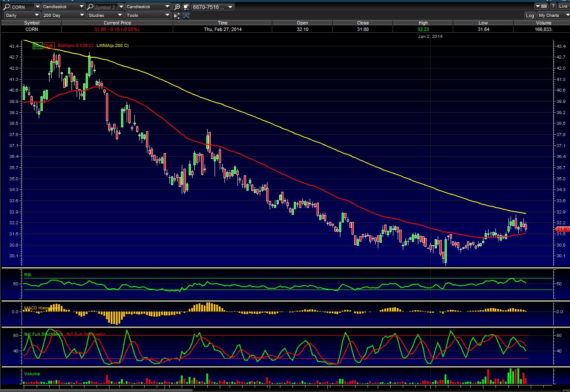The width and height of the screenshot is (570, 392).
Task: Click the panel resize icon next to Tools
Action: pyautogui.click(x=177, y=15)
